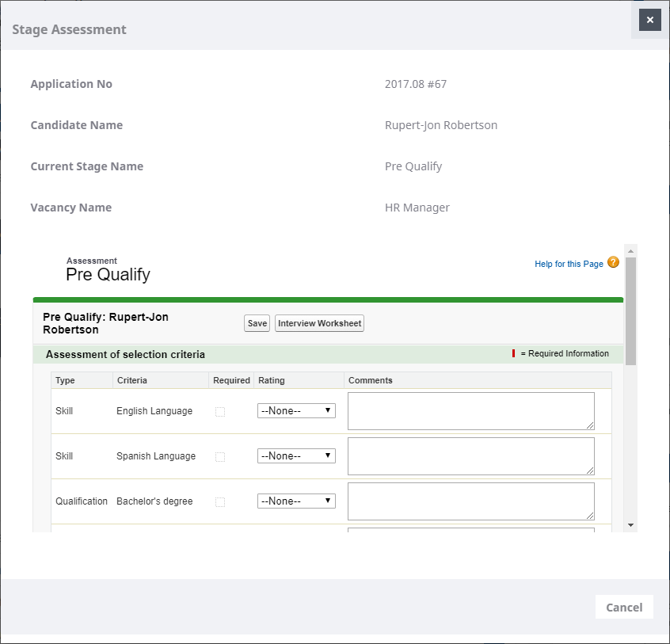670x644 pixels.
Task: Open the Interview Worksheet
Action: (319, 323)
